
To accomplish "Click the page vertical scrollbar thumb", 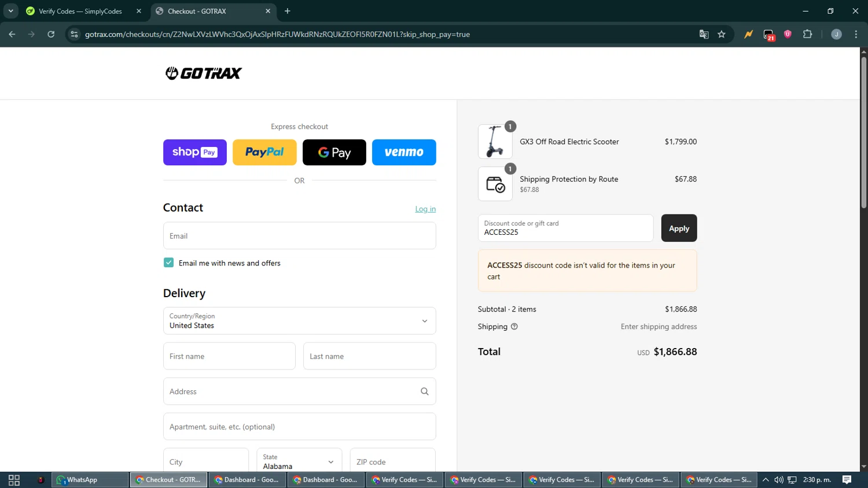I will 864,132.
